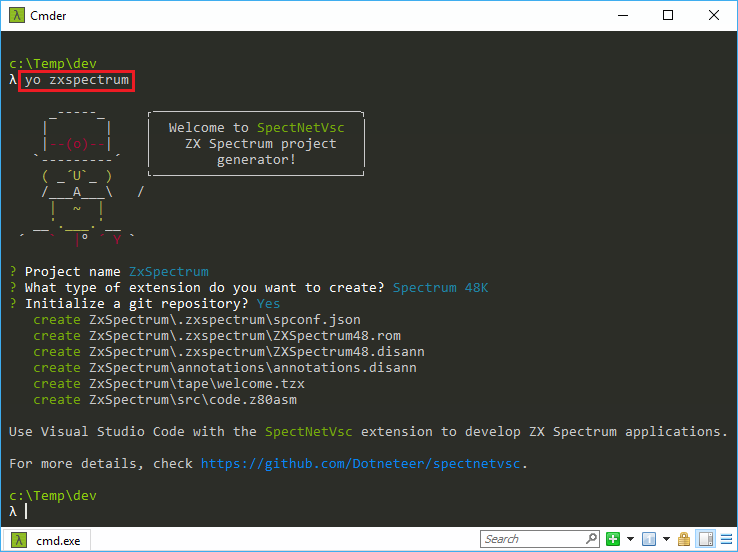Screen dimensions: 738x552
Task: Click the active console number icon
Action: pos(649,539)
